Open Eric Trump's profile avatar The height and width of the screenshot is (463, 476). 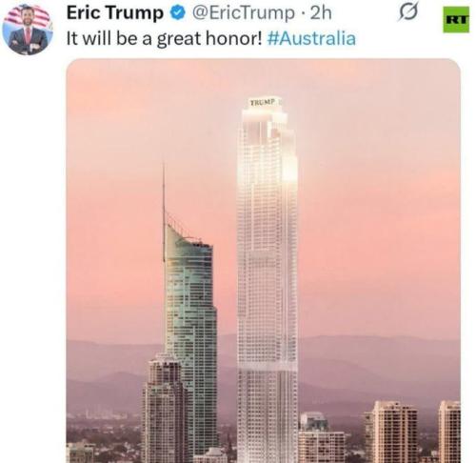[x=28, y=30]
